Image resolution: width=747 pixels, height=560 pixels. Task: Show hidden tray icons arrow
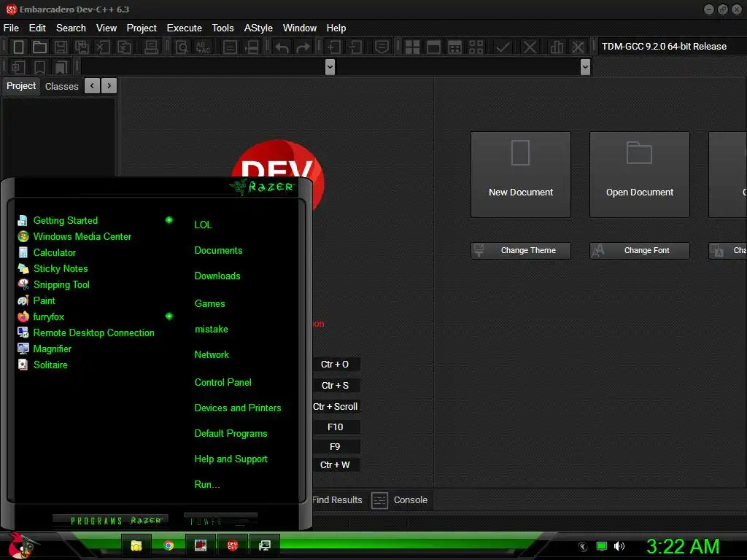coord(583,547)
